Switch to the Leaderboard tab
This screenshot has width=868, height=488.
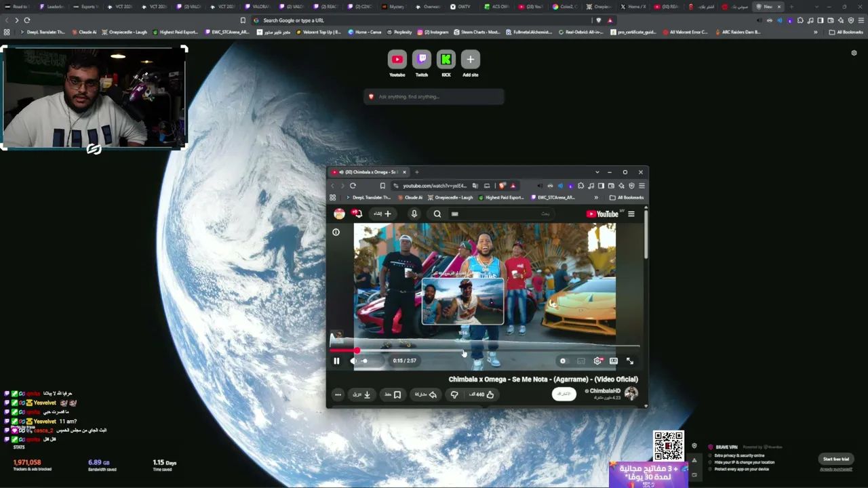click(53, 7)
